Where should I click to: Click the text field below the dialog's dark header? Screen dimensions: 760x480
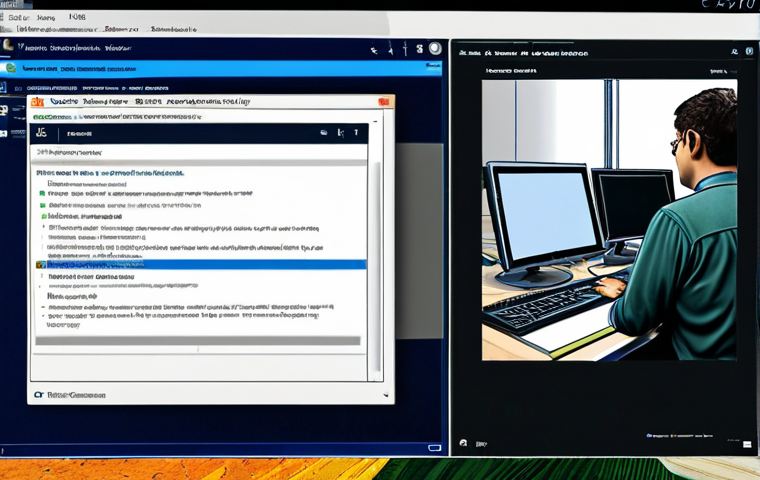pos(201,152)
